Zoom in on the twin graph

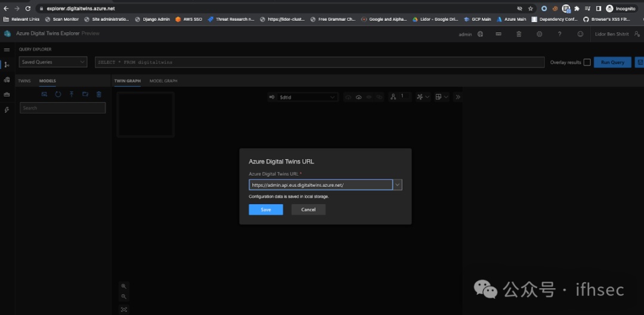pyautogui.click(x=123, y=286)
